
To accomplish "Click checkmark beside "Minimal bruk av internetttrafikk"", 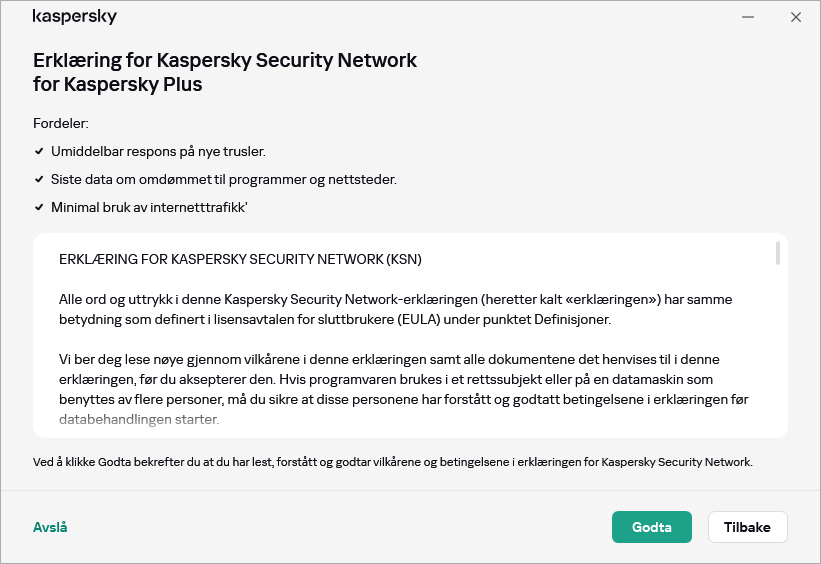I will pyautogui.click(x=39, y=208).
